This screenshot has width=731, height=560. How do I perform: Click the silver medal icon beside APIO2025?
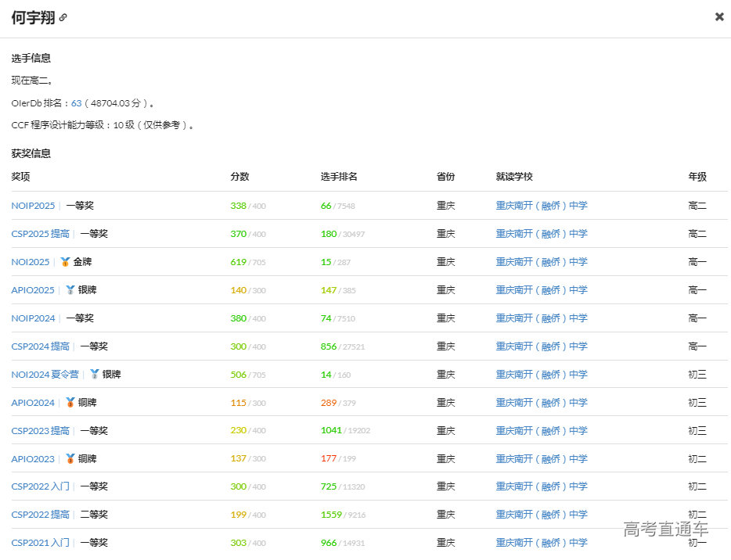(71, 289)
